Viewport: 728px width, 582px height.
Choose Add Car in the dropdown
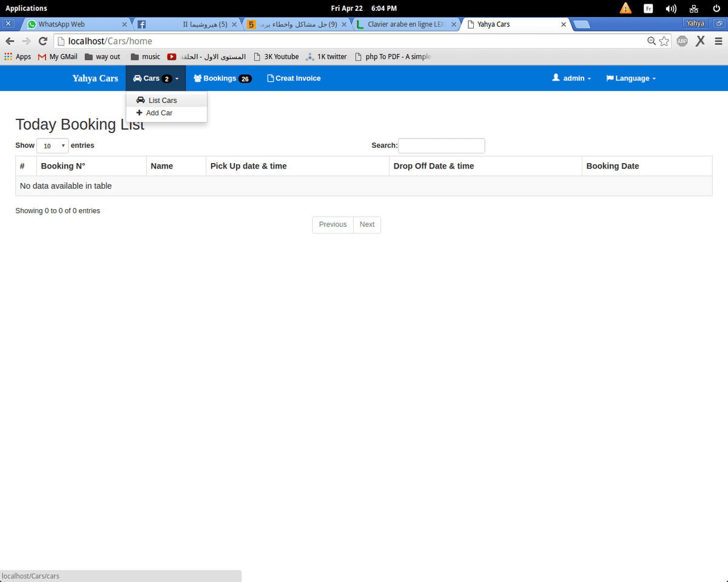click(159, 113)
